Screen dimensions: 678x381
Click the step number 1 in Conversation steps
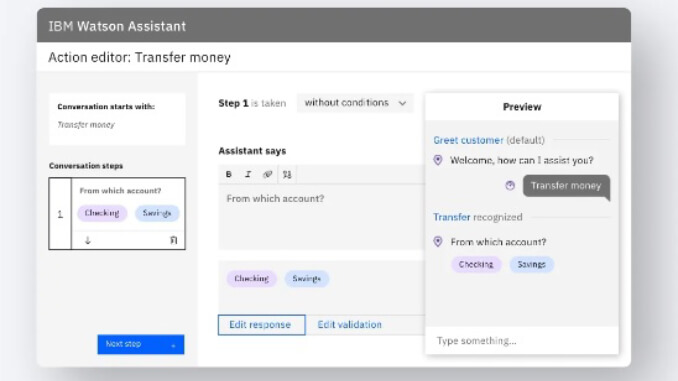coord(60,214)
